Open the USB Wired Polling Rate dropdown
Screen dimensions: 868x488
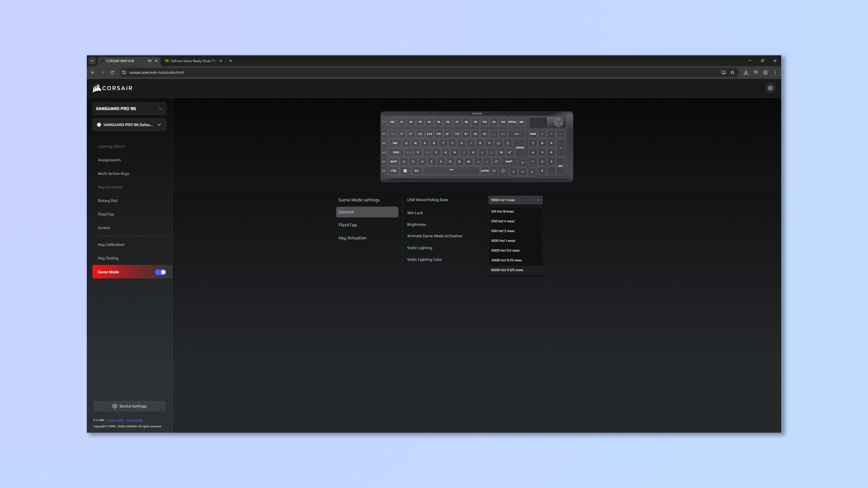point(515,200)
